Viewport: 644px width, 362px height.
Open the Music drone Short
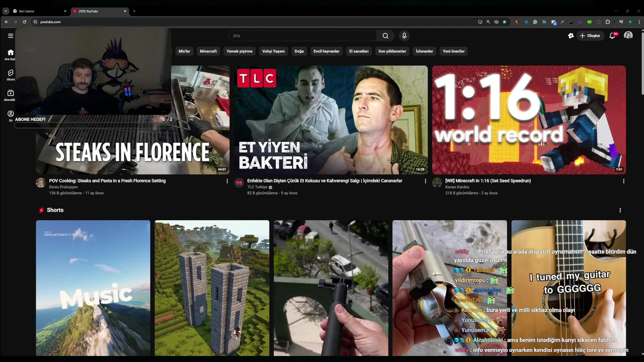93,288
